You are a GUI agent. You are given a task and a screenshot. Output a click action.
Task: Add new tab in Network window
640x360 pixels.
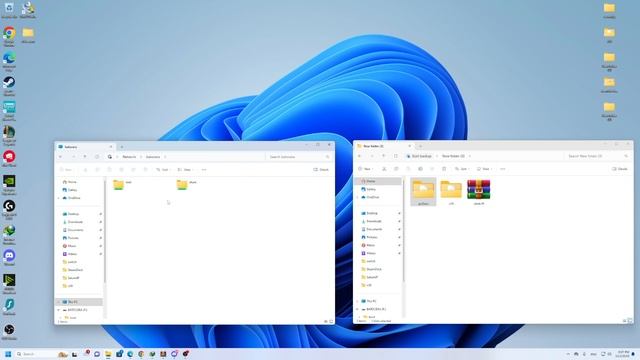pos(122,147)
